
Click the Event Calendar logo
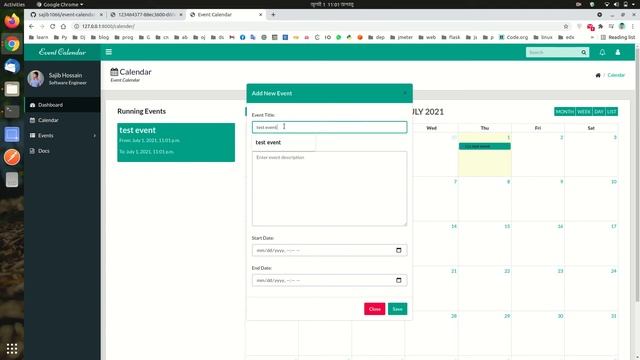point(62,52)
